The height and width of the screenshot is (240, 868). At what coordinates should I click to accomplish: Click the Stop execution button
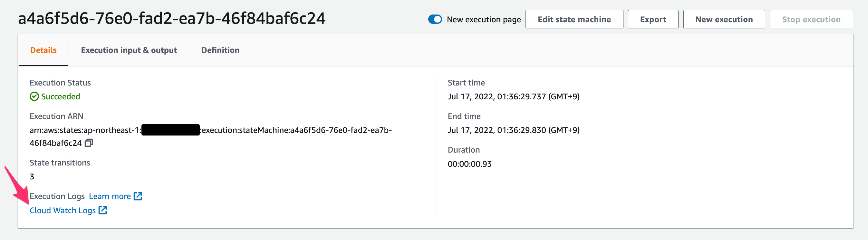(811, 19)
